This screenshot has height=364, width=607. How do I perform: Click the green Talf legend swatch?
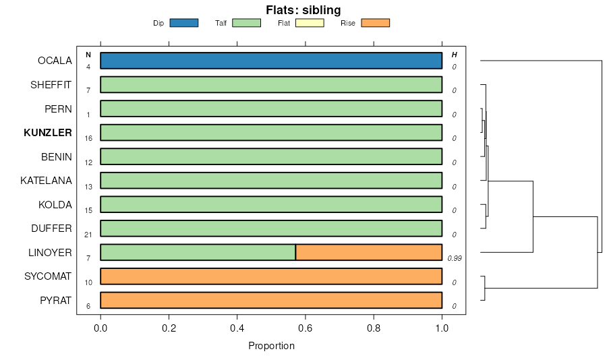pyautogui.click(x=245, y=23)
